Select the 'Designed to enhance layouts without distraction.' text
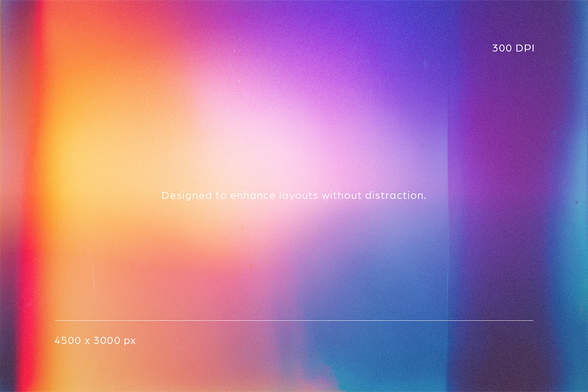Viewport: 588px width, 392px height. 294,196
